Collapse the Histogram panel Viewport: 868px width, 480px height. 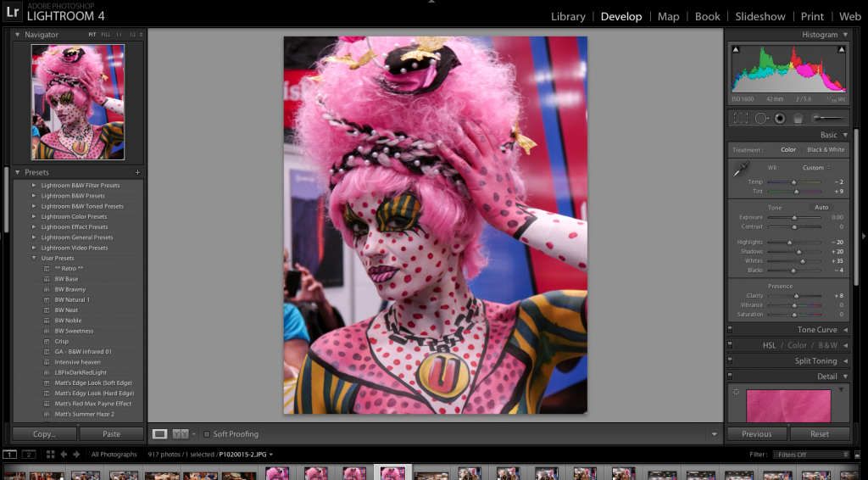[x=845, y=34]
